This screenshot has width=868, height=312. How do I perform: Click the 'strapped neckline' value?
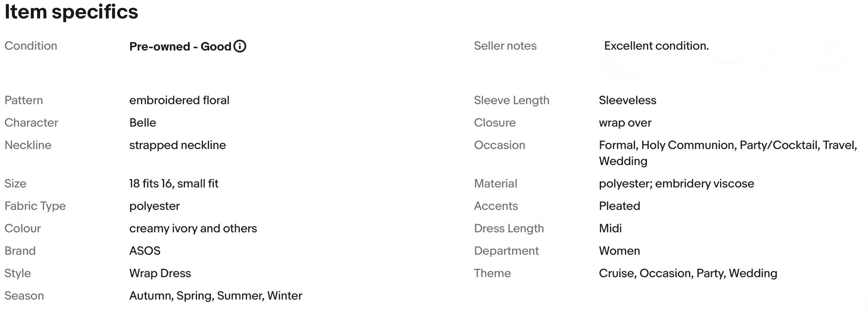coord(178,146)
